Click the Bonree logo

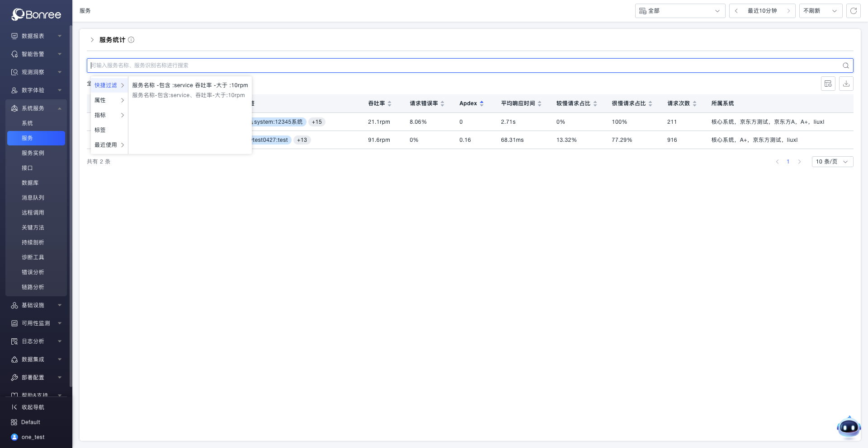pyautogui.click(x=36, y=14)
